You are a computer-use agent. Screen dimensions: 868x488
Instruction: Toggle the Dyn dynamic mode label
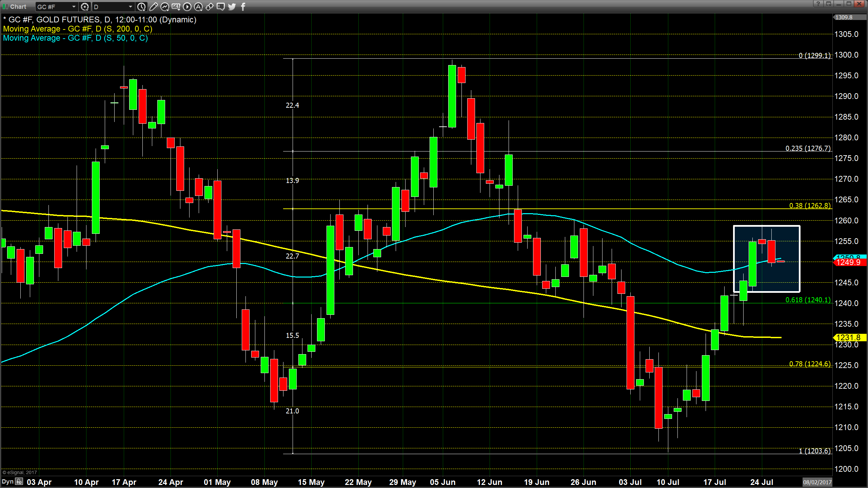7,482
